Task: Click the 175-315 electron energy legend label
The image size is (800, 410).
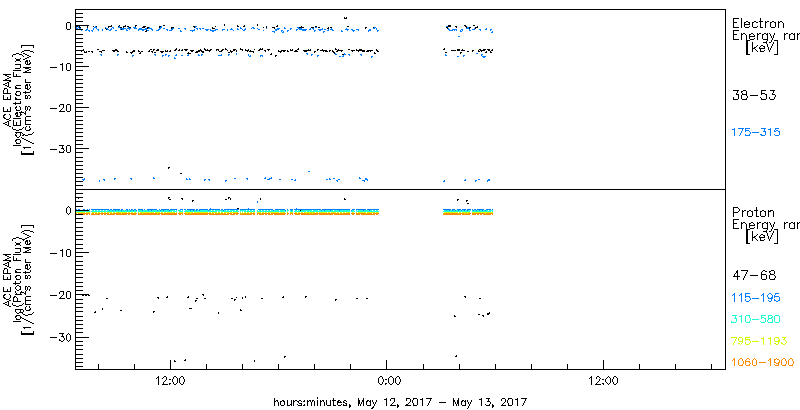Action: (756, 133)
